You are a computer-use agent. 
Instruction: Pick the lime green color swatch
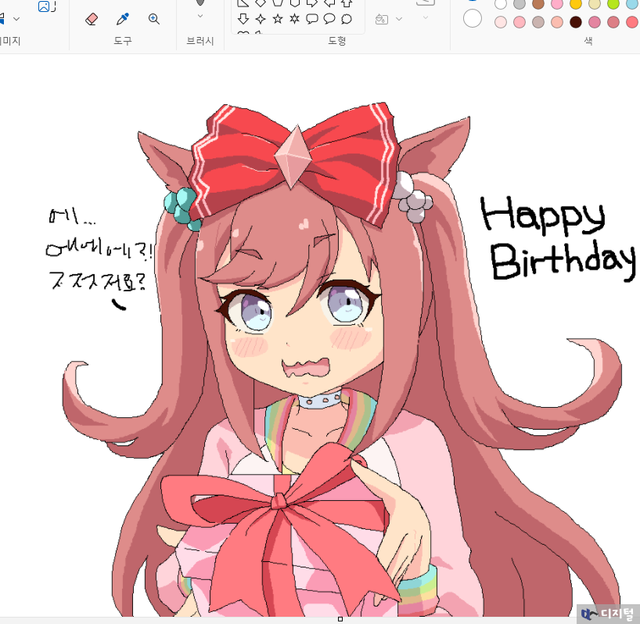(x=613, y=4)
